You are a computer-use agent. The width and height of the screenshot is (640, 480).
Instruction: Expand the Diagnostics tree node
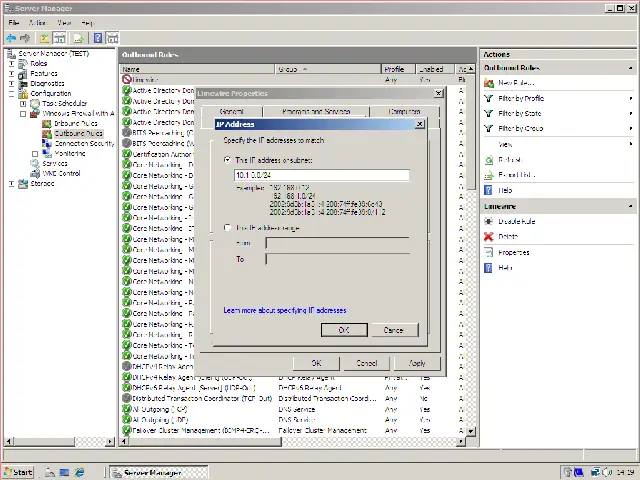(x=11, y=84)
